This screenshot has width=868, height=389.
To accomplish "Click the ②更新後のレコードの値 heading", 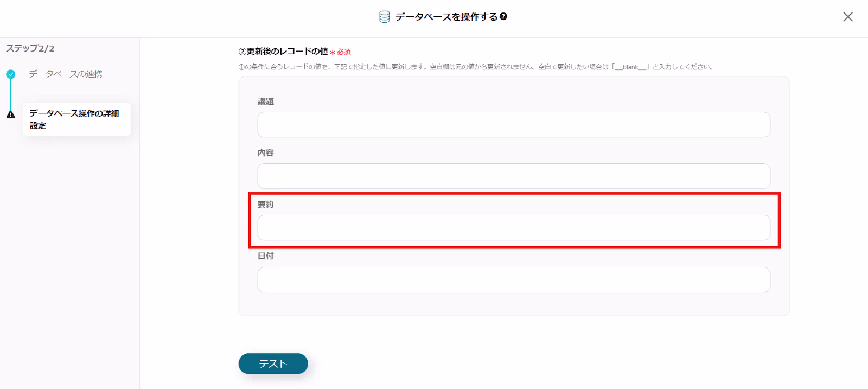I will point(283,52).
